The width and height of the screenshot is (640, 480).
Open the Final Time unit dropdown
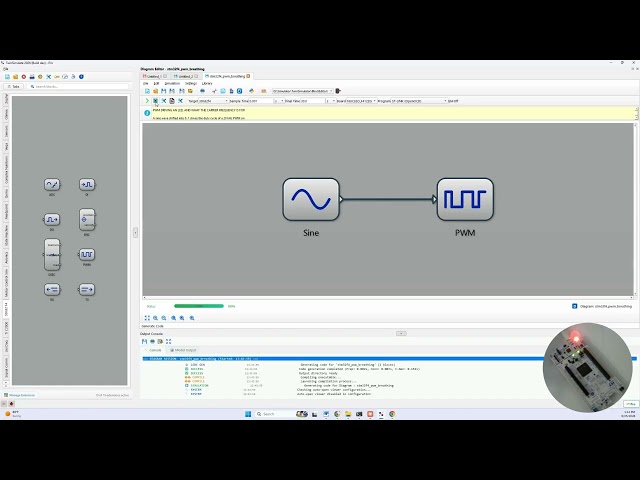[x=331, y=101]
